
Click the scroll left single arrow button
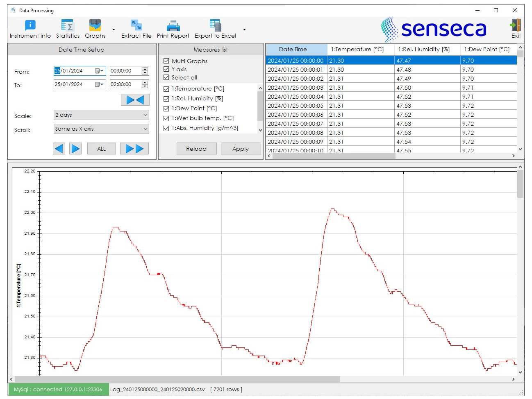[x=59, y=149]
